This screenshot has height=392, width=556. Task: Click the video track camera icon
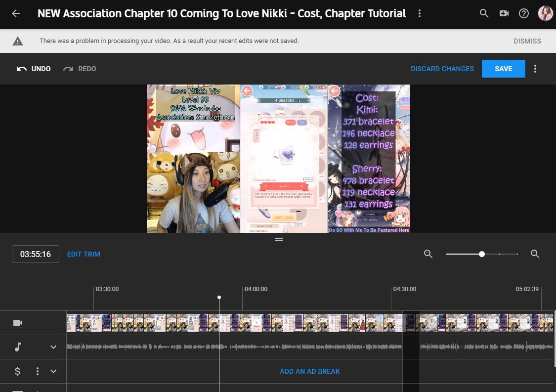(x=18, y=322)
